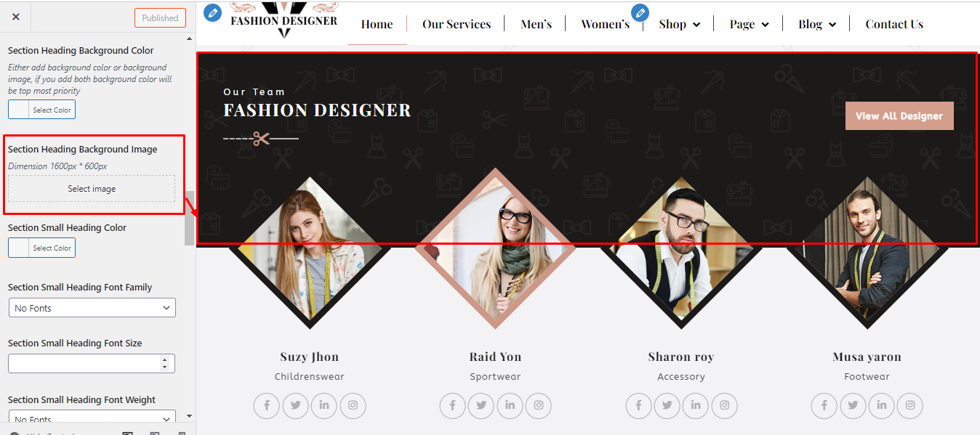980x435 pixels.
Task: Open Sharon roy's Twitter icon
Action: [667, 405]
